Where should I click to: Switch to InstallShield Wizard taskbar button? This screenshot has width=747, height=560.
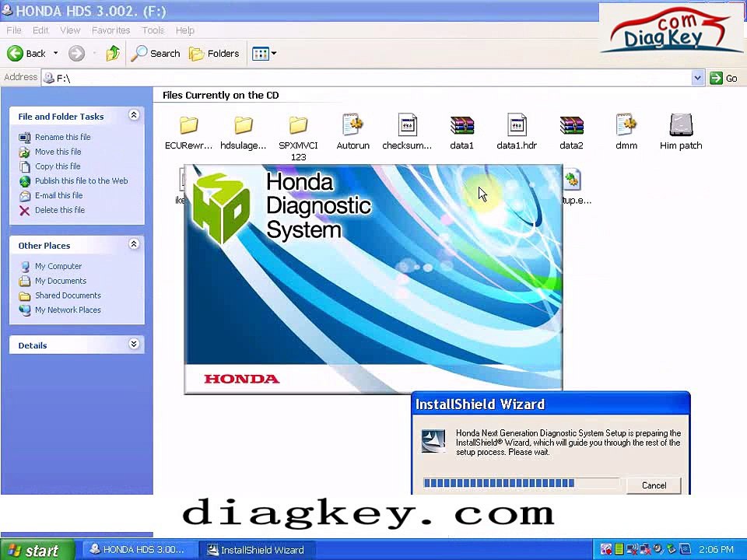pyautogui.click(x=256, y=550)
